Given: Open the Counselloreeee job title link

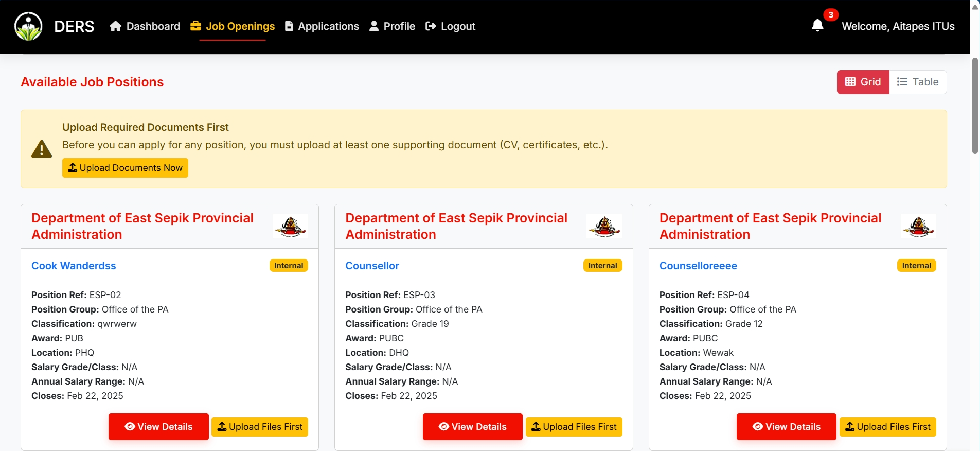Looking at the screenshot, I should (x=698, y=266).
